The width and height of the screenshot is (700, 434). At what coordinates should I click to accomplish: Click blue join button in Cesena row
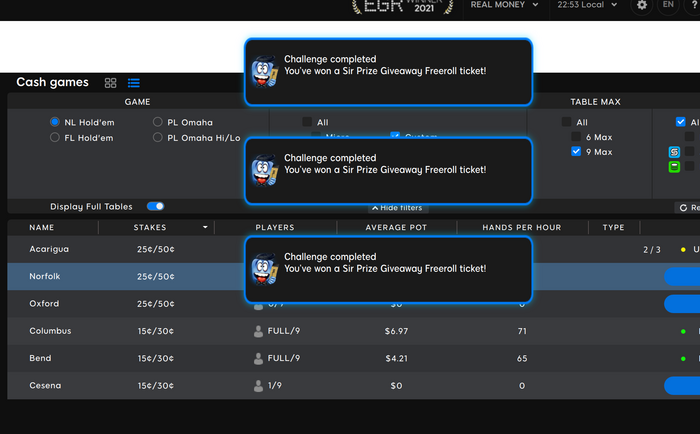click(x=682, y=385)
